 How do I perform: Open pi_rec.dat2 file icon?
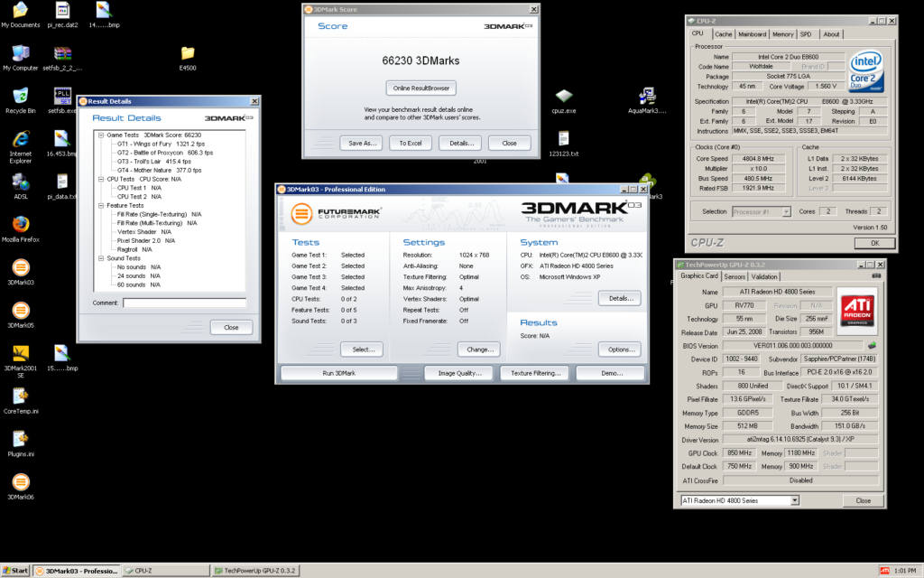[x=62, y=14]
